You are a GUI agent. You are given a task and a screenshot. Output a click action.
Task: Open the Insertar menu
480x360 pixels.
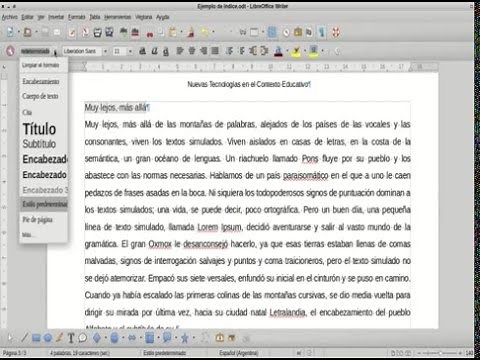click(56, 17)
